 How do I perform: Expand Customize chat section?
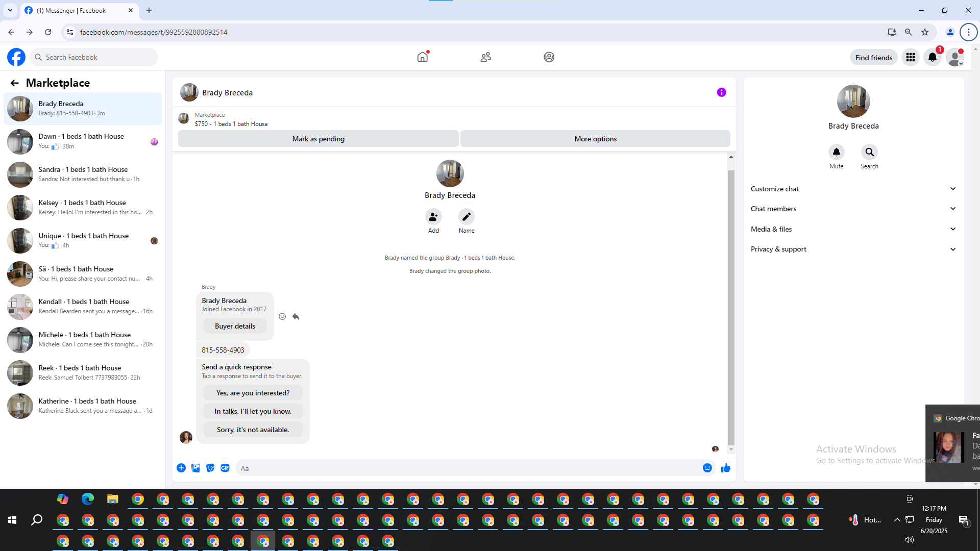tap(853, 189)
